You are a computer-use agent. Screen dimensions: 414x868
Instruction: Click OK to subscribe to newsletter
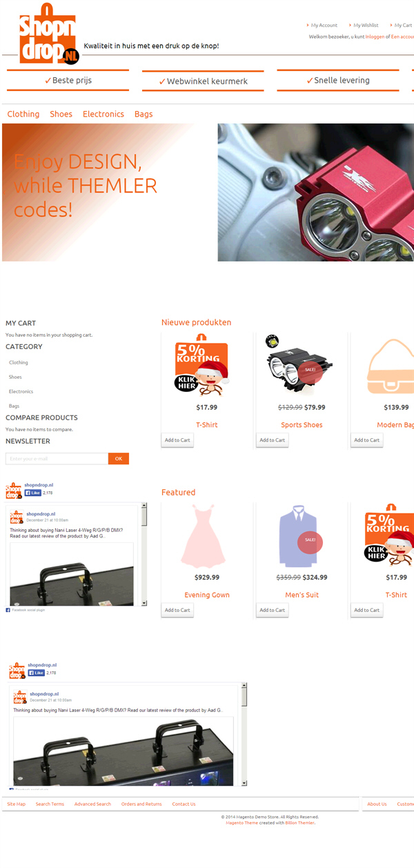click(119, 459)
